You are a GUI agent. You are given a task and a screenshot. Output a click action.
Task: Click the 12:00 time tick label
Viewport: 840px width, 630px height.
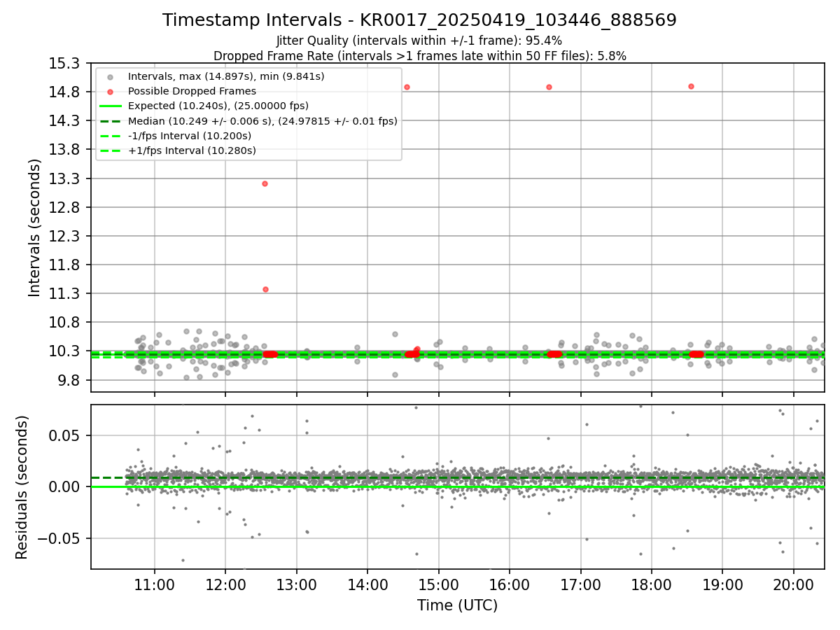pos(225,584)
